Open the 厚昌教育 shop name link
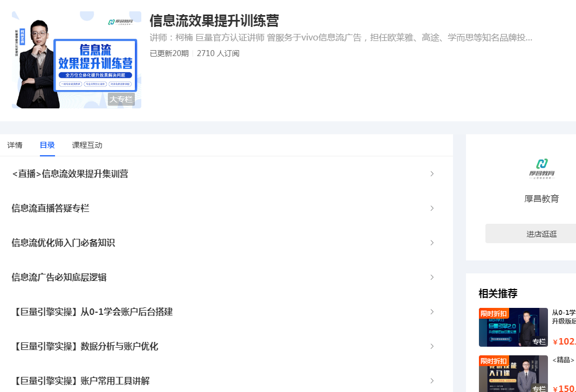The width and height of the screenshot is (576, 392). click(541, 199)
